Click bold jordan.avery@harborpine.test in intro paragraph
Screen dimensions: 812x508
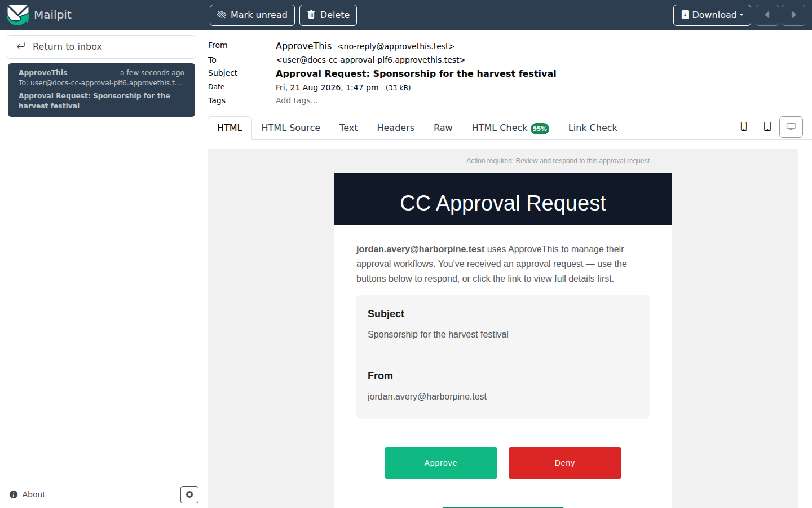pos(421,249)
